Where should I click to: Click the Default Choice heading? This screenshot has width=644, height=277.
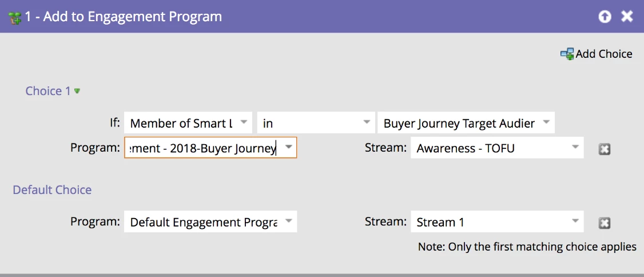(x=52, y=190)
